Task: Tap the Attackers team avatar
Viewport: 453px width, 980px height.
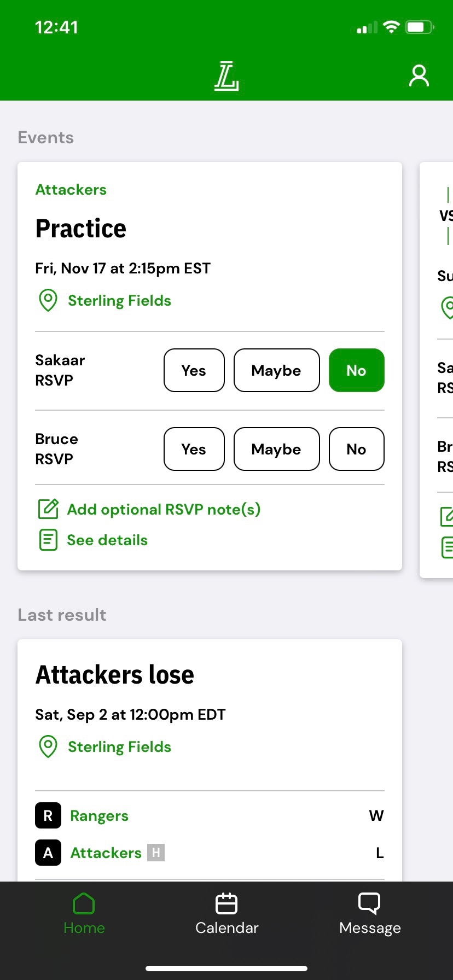Action: coord(48,853)
